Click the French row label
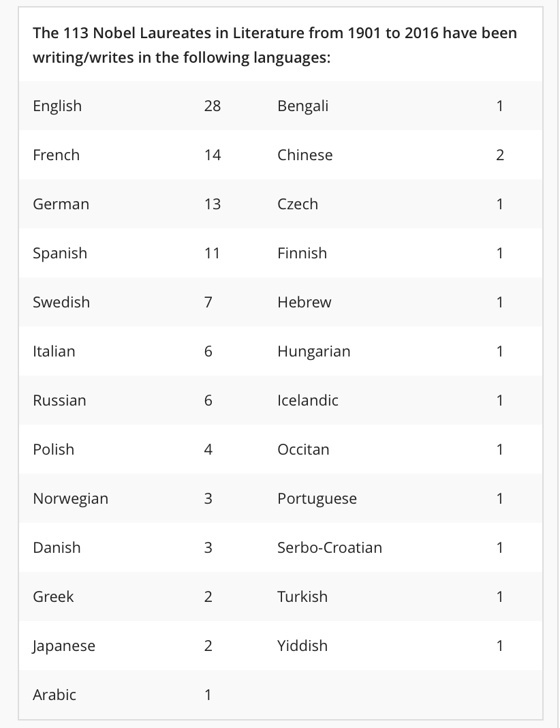 click(x=56, y=155)
